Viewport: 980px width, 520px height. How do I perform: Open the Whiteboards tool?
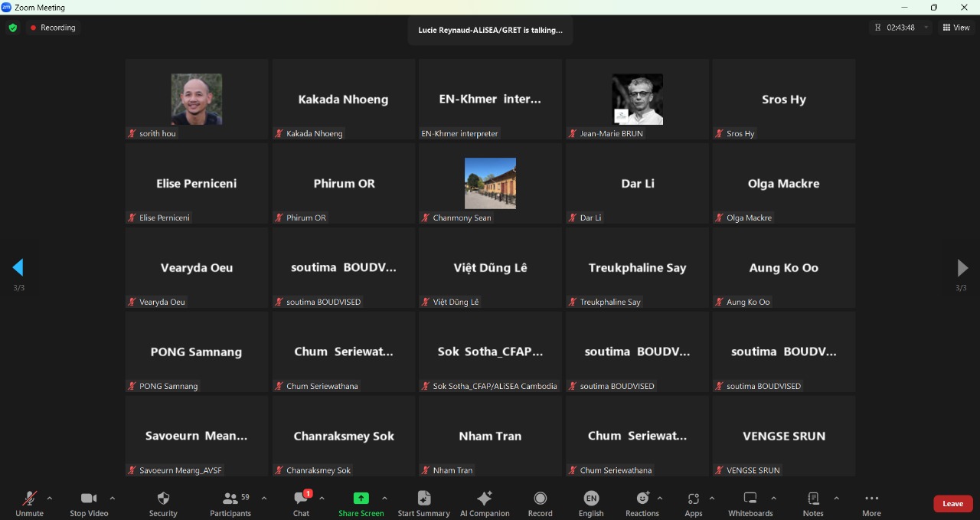[x=750, y=499]
